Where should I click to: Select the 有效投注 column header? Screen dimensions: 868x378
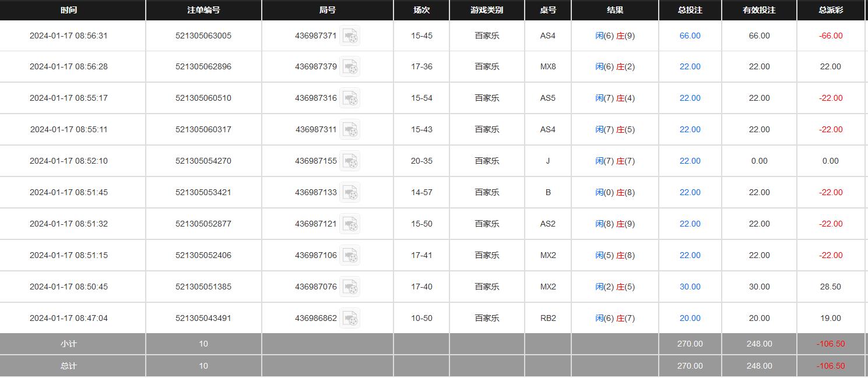[759, 10]
